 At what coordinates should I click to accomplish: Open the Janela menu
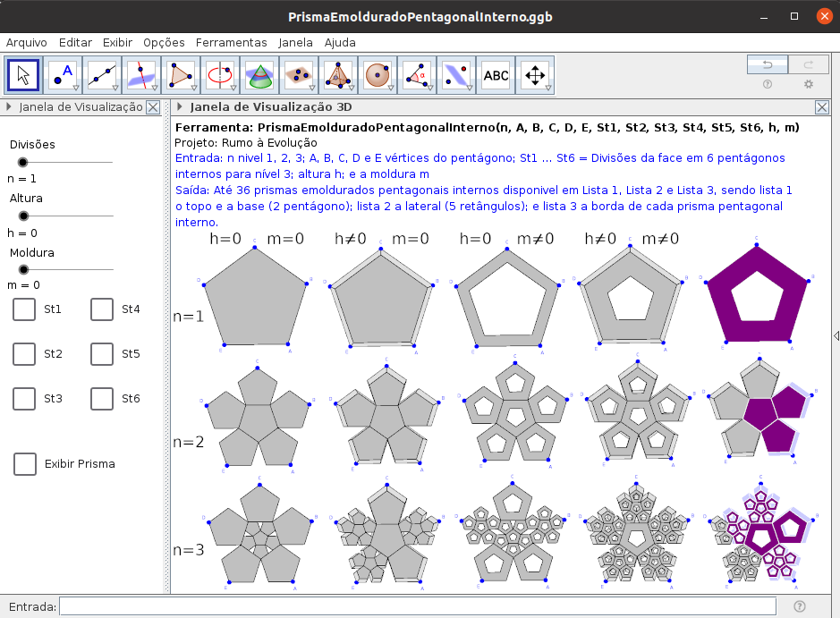[x=295, y=42]
